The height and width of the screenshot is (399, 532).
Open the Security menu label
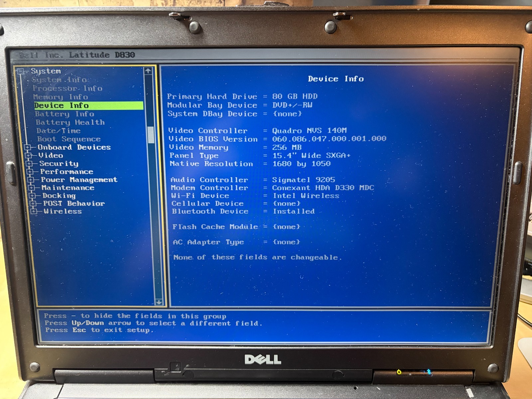tap(59, 164)
